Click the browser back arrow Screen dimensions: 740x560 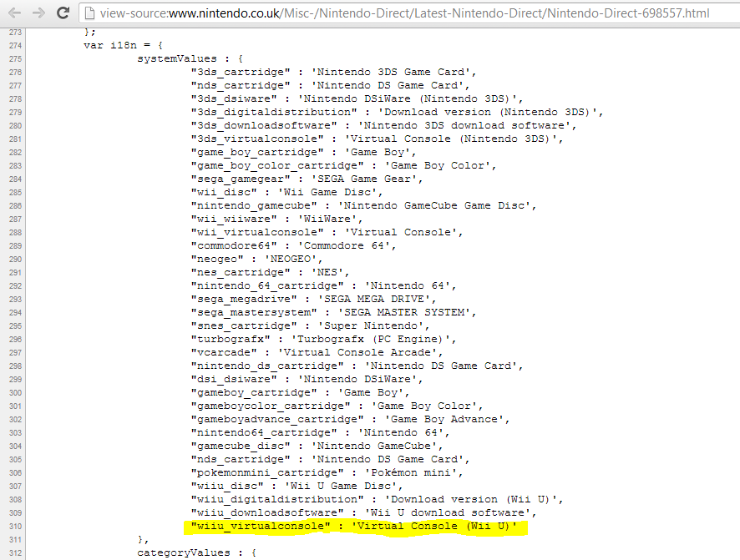(15, 13)
